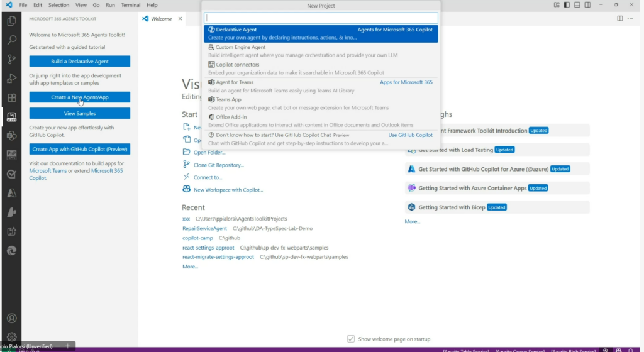Select Teams App option
644x352 pixels.
pyautogui.click(x=321, y=103)
